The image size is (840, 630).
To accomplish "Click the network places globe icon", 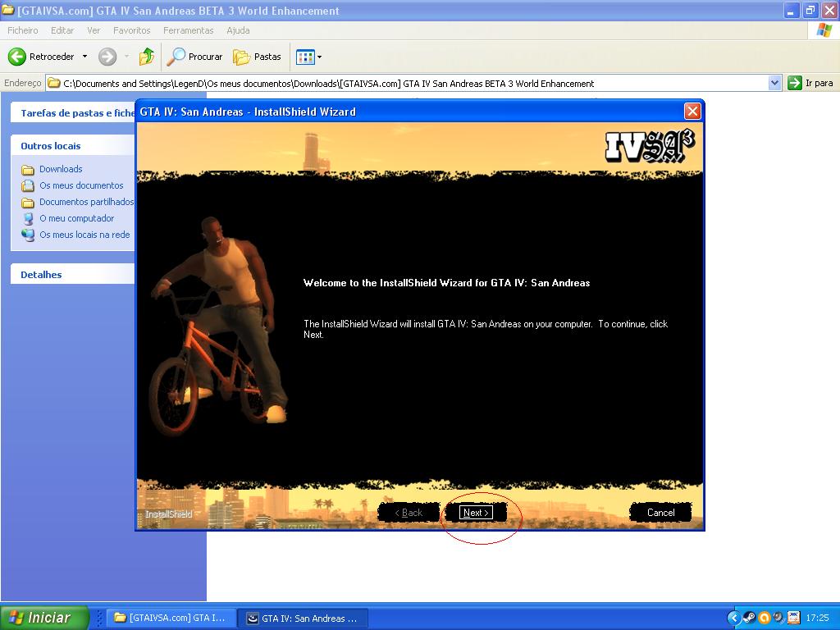I will (x=28, y=235).
